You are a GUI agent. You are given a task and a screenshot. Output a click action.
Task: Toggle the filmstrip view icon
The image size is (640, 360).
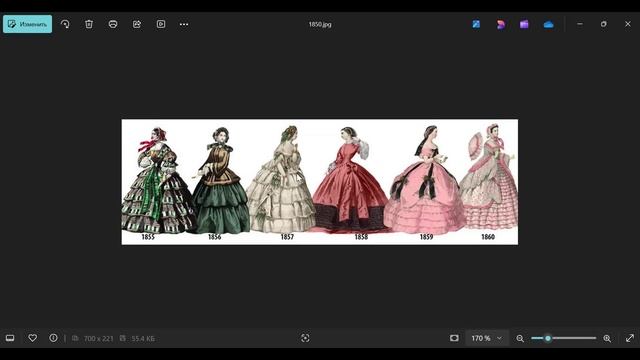(x=10, y=338)
